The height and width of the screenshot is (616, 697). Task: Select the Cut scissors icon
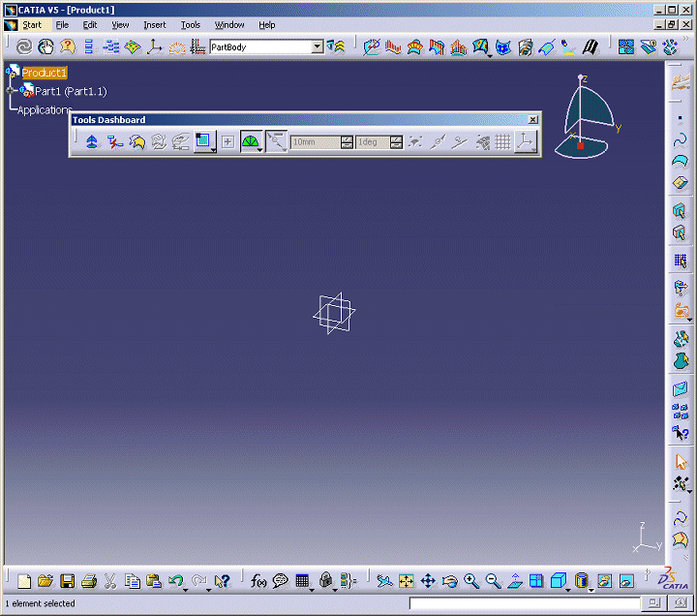click(x=110, y=581)
